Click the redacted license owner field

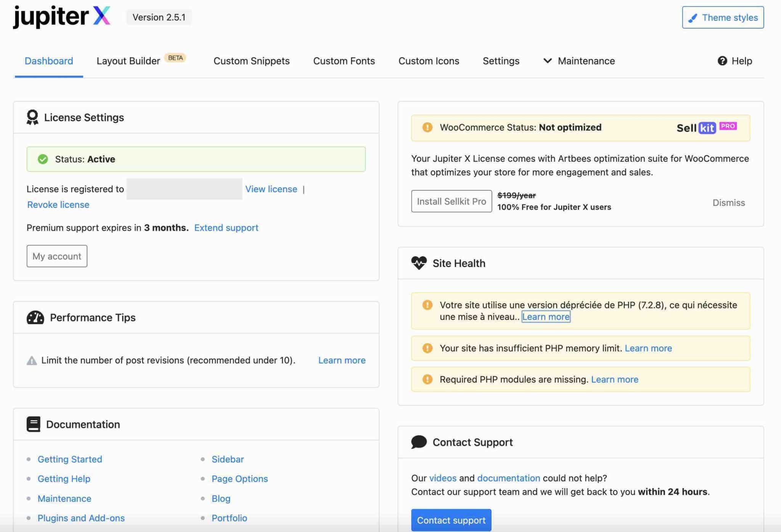coord(184,189)
